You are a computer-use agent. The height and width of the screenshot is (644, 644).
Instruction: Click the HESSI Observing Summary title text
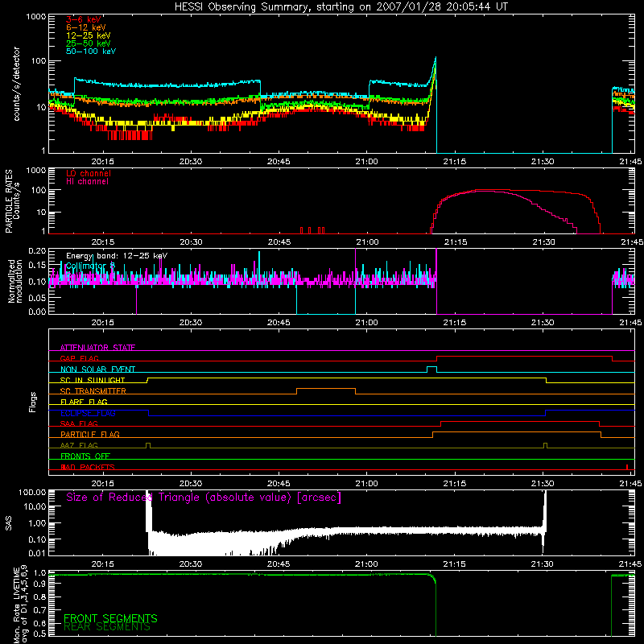(341, 6)
